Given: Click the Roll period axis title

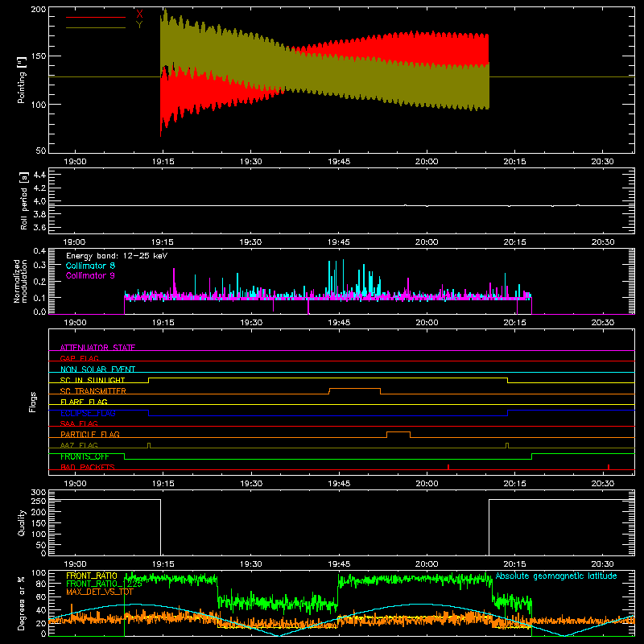Looking at the screenshot, I should pyautogui.click(x=24, y=200).
